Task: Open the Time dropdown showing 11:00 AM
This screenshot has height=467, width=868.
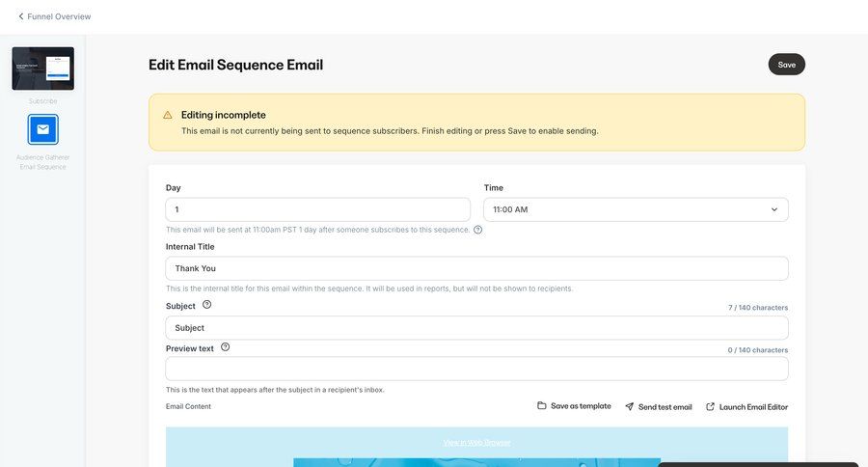Action: (x=636, y=209)
